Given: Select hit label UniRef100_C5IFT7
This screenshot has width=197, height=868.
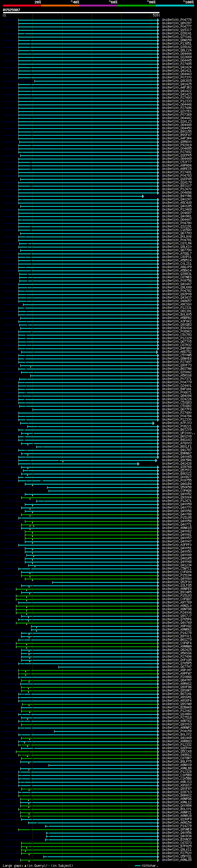Looking at the screenshot, I should [x=176, y=162].
